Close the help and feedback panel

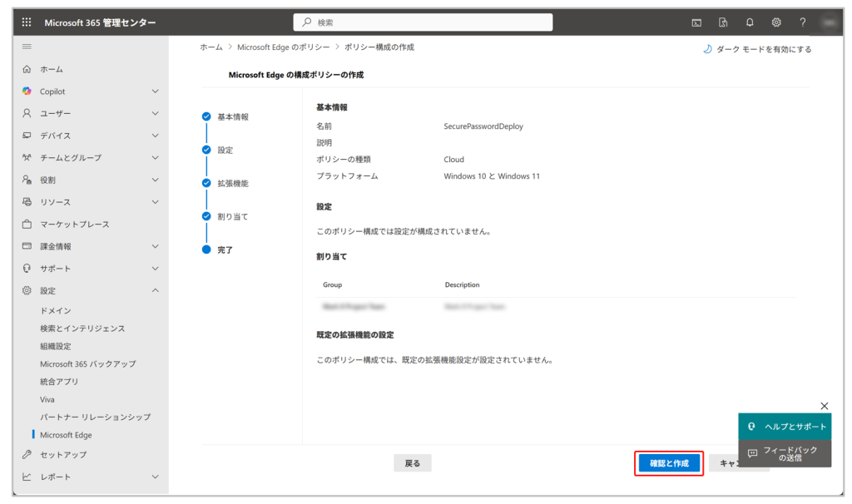(x=825, y=406)
